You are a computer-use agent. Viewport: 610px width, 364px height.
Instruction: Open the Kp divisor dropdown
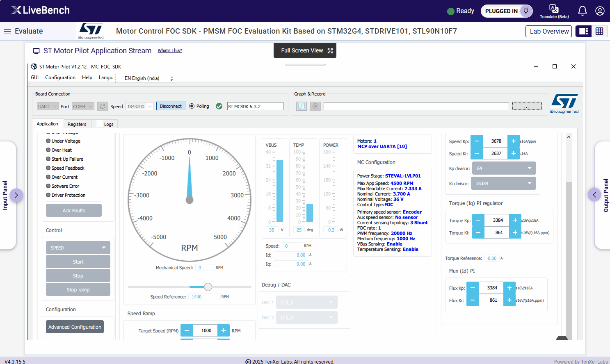(504, 168)
